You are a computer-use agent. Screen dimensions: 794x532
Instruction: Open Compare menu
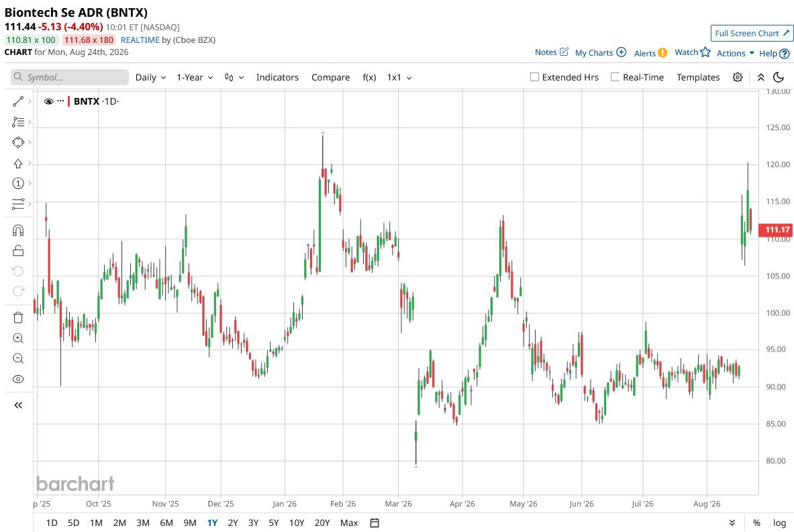[x=331, y=77]
